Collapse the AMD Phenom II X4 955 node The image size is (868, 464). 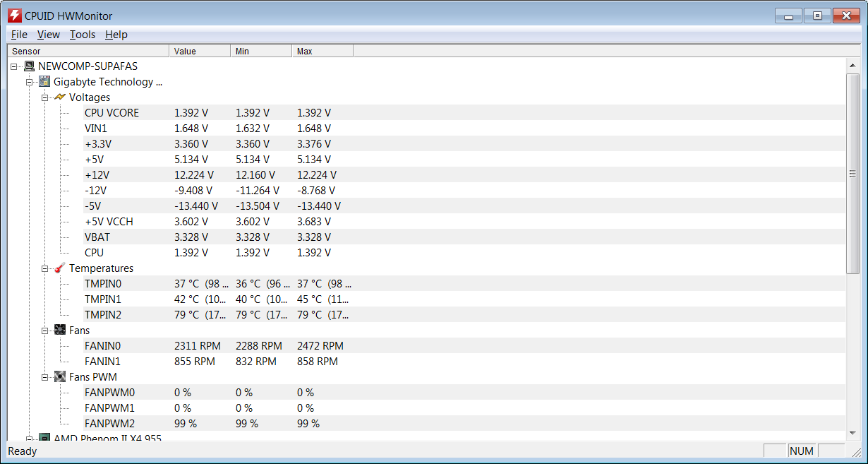pos(29,439)
